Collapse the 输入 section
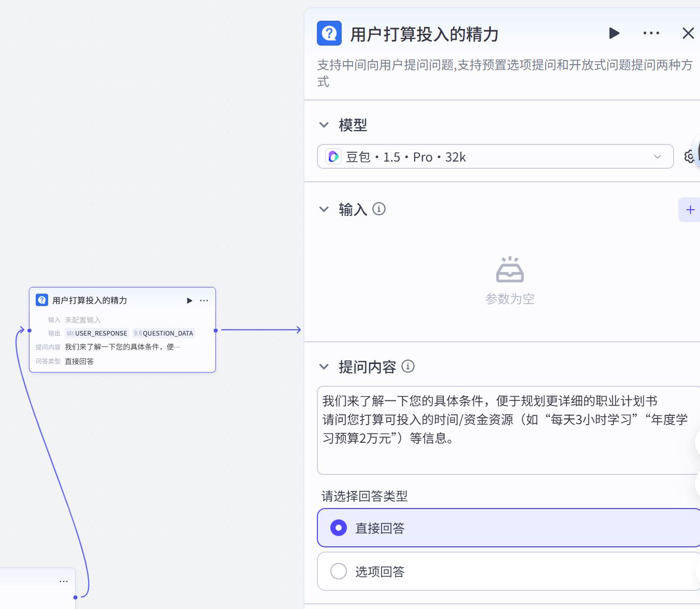 click(x=324, y=209)
